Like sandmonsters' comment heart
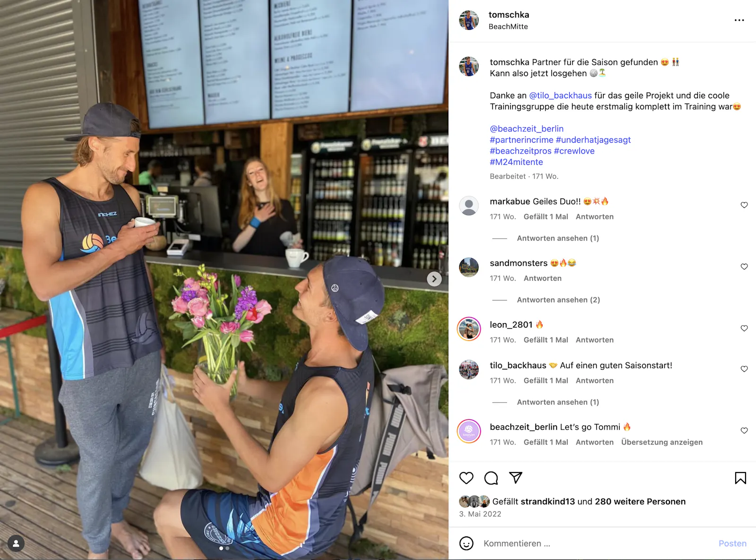Screen dimensions: 756x560 [x=744, y=267]
